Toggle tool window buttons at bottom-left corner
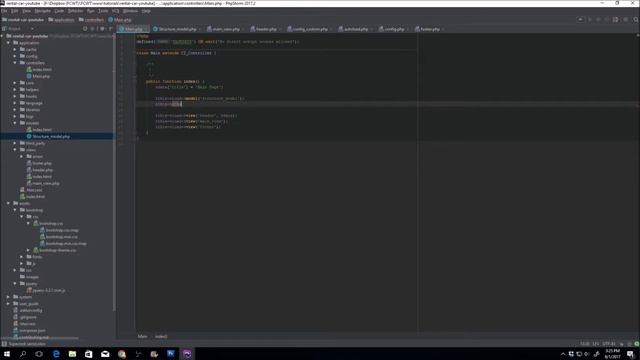This screenshot has height=360, width=640. pyautogui.click(x=4, y=344)
